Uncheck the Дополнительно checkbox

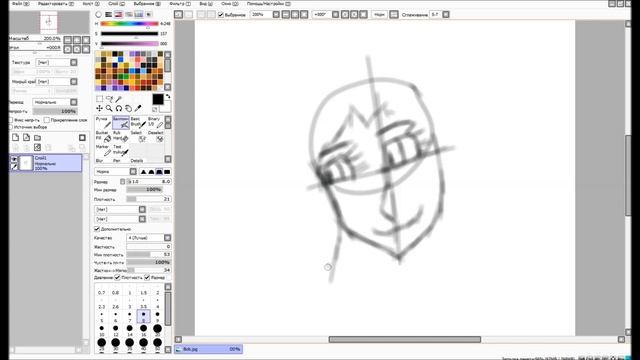click(97, 229)
